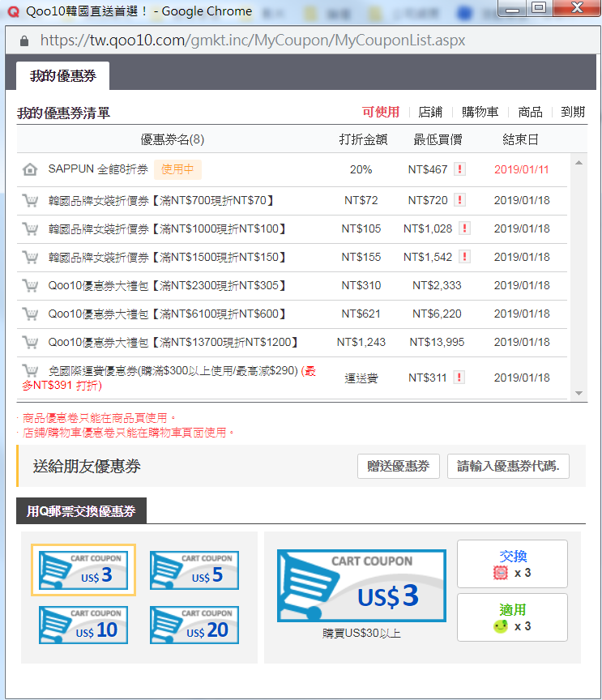Viewport: 602px width, 700px height.
Task: Click the coupon list scrollbar up arrow
Action: pos(579,163)
